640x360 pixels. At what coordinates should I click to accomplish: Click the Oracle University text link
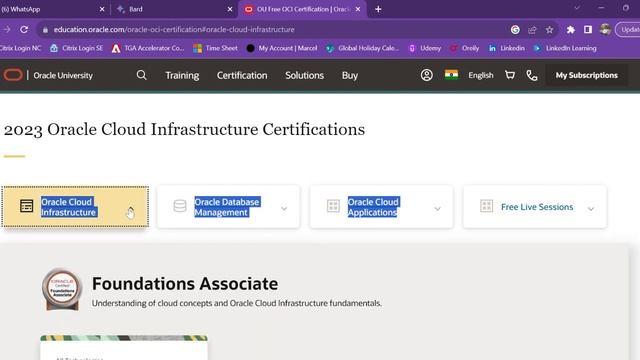(x=63, y=76)
